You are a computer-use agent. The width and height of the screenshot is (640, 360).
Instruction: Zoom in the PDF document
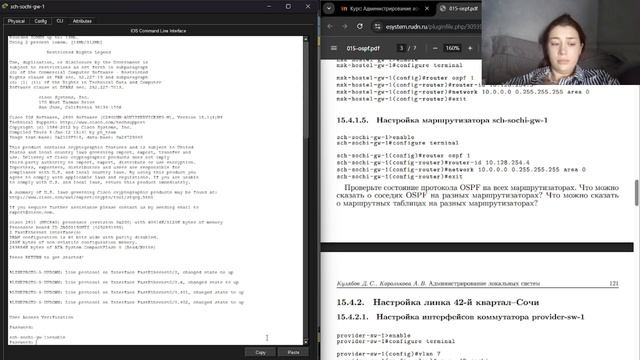[470, 48]
